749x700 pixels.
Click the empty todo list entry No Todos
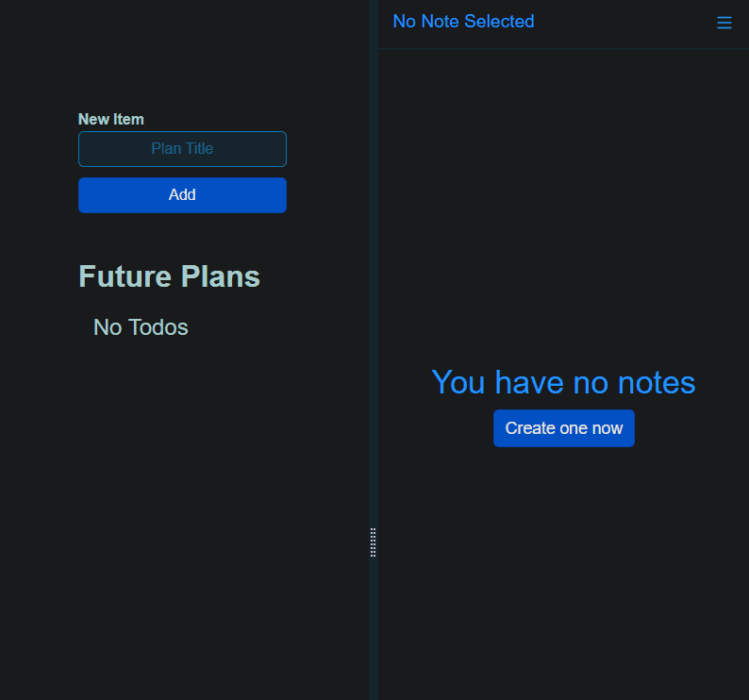(141, 327)
